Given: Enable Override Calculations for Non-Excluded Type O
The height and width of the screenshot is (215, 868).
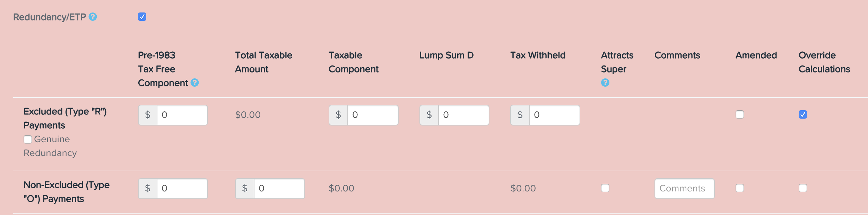Looking at the screenshot, I should [803, 188].
